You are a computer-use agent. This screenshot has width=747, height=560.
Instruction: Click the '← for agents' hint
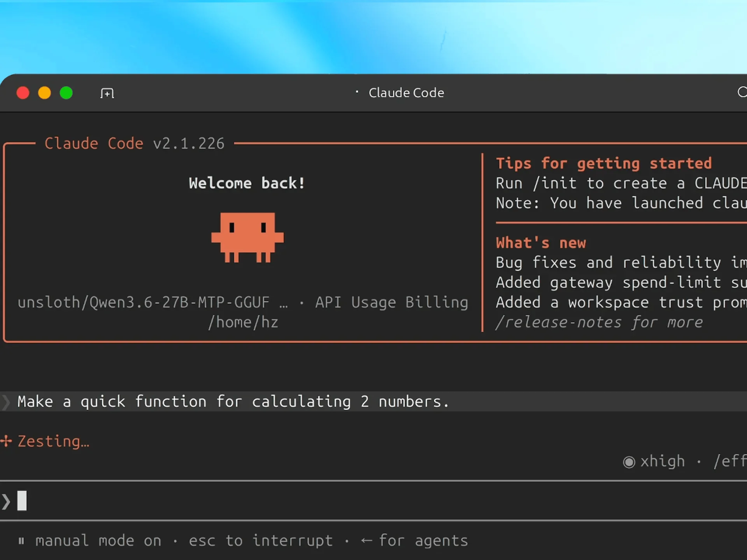click(x=414, y=541)
